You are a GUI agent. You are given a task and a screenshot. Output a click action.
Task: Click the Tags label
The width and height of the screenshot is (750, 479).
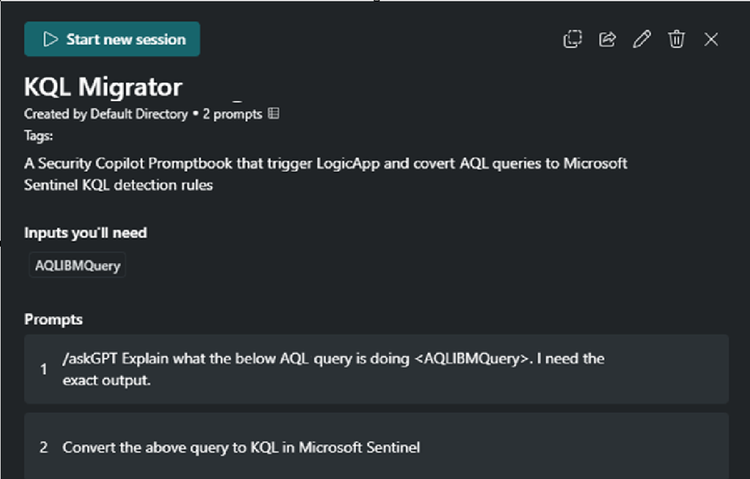tap(39, 135)
